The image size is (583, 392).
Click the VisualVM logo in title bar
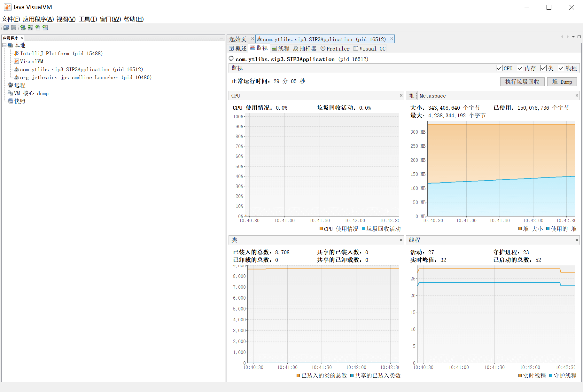(8, 7)
